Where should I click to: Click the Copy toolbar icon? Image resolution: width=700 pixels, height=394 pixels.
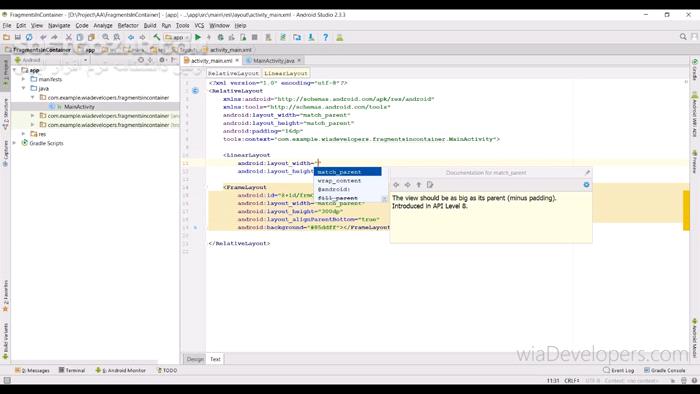[80, 37]
